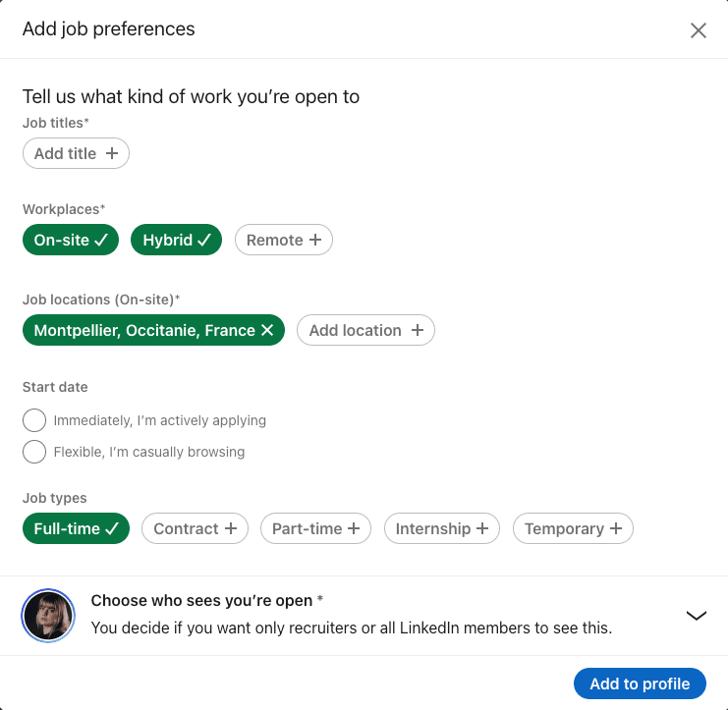Click the Add location button label

[356, 330]
